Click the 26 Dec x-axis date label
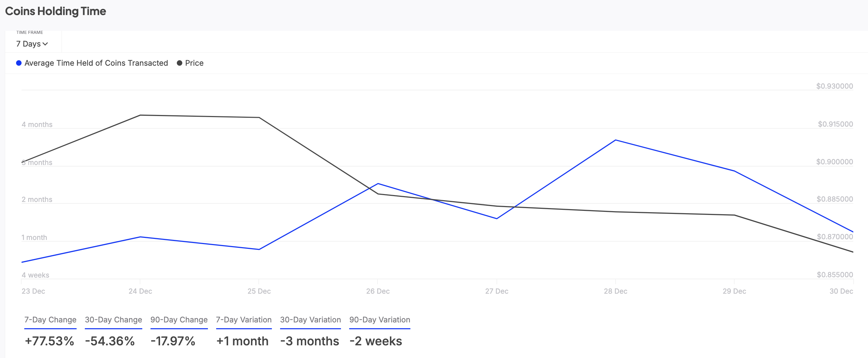 (x=378, y=291)
